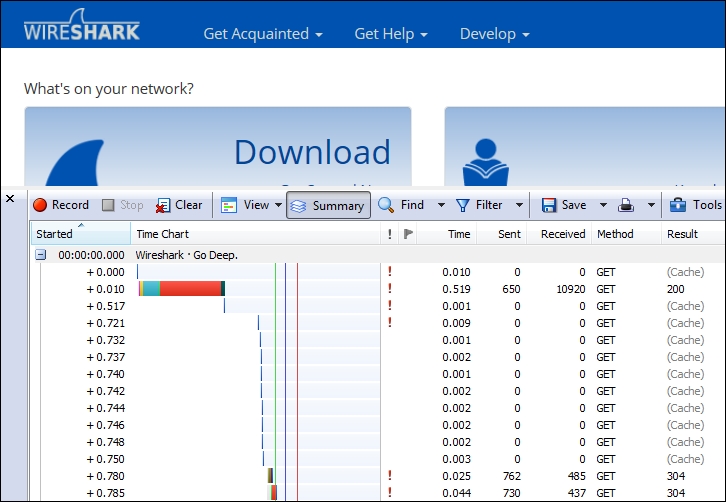Close the HttpWatch panel with X
The image size is (726, 502).
[x=10, y=199]
